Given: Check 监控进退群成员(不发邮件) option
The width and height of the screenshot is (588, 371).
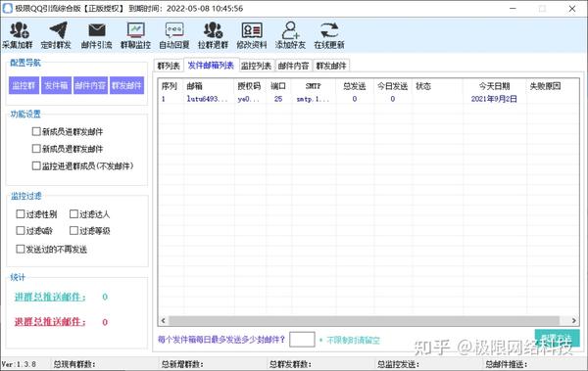Looking at the screenshot, I should (36, 165).
